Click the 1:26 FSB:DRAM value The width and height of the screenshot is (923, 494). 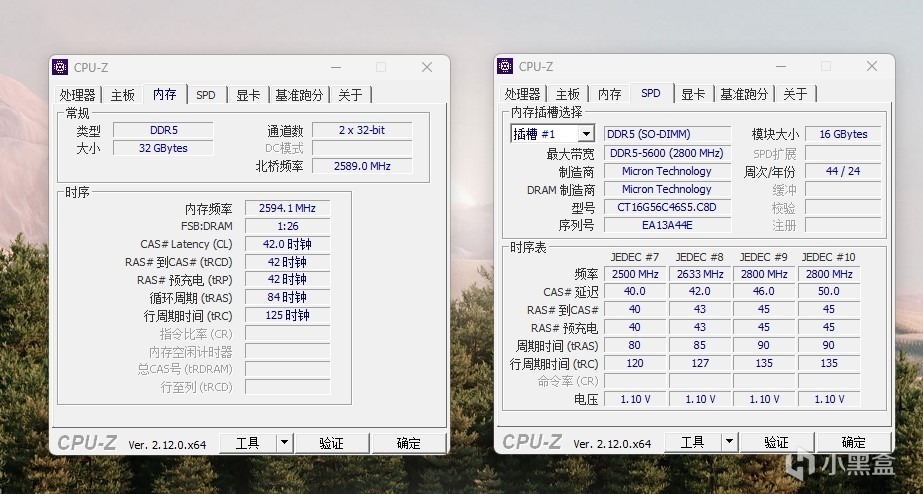click(x=287, y=226)
